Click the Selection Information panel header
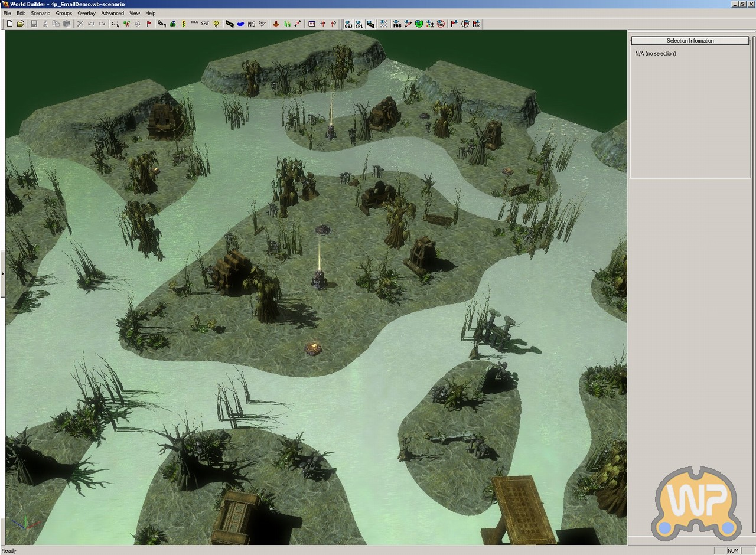This screenshot has width=756, height=555. pos(690,41)
